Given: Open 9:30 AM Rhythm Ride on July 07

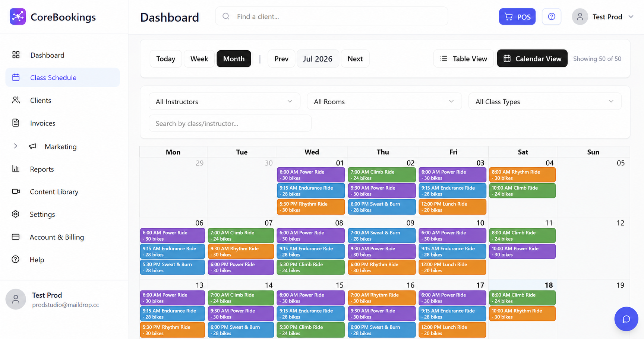Looking at the screenshot, I should click(x=241, y=251).
